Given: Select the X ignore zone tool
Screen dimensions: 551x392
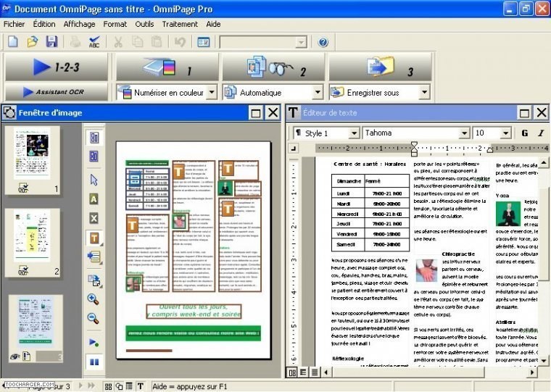Looking at the screenshot, I should (x=94, y=218).
